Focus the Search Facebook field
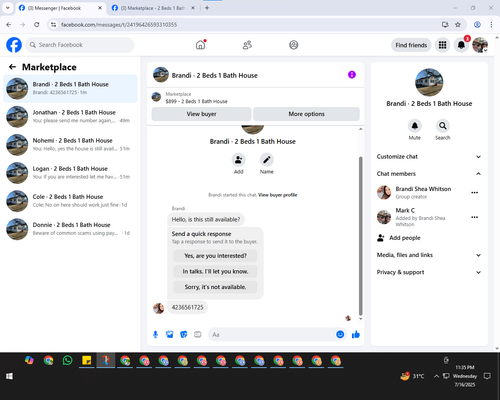500x400 pixels. point(80,45)
